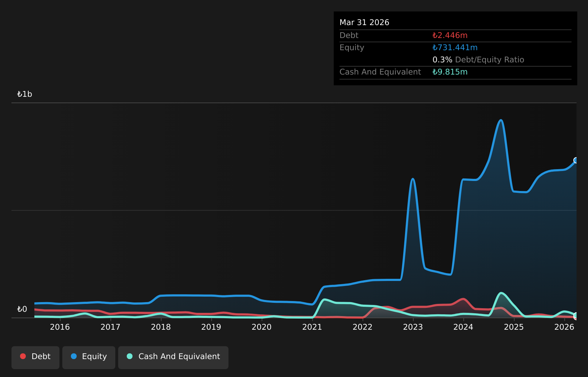The image size is (588, 377).
Task: Click the 2025 x-axis label
Action: [514, 327]
